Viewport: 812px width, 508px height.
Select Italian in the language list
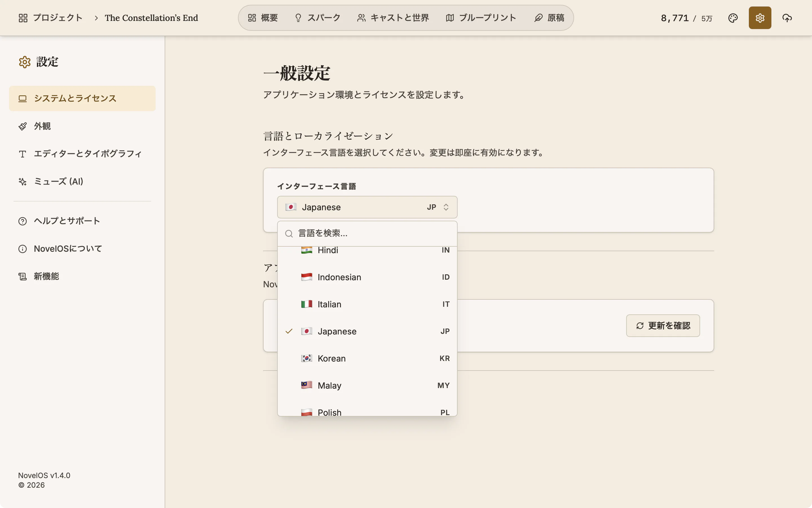(367, 304)
